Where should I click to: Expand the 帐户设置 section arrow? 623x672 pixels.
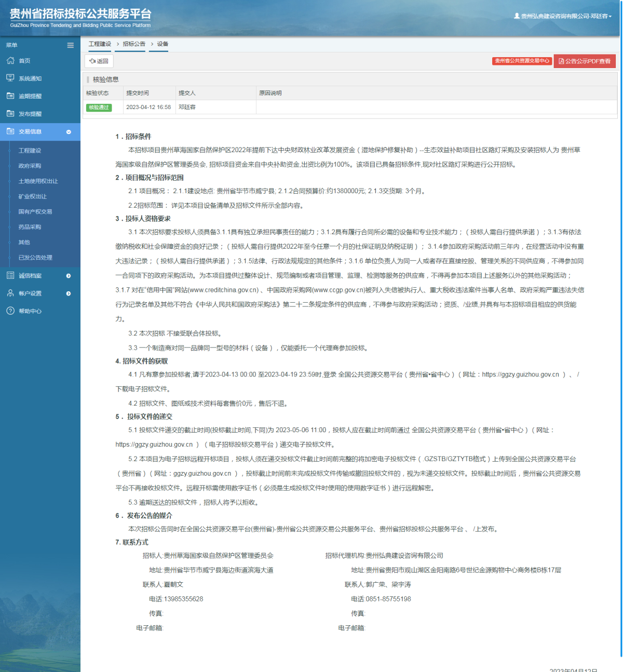68,293
